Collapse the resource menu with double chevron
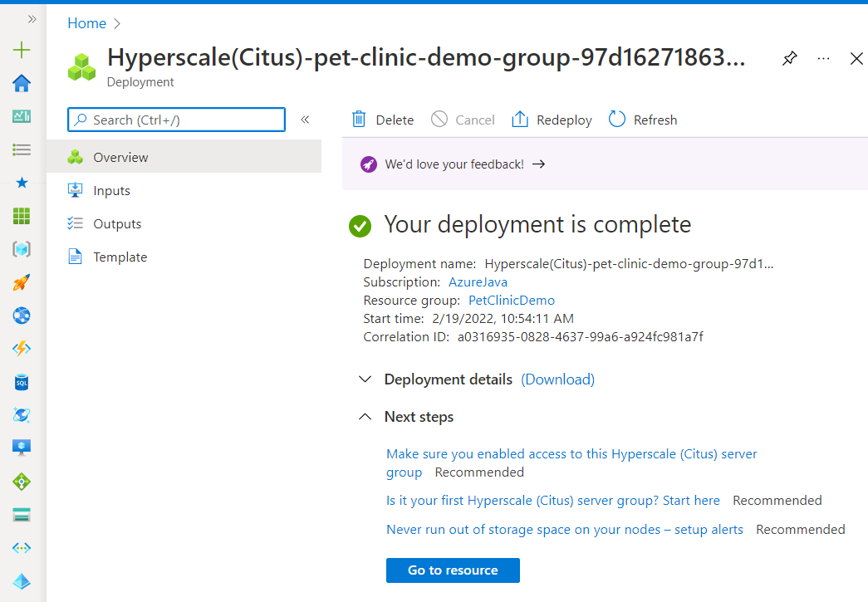Image resolution: width=868 pixels, height=602 pixels. pyautogui.click(x=305, y=120)
